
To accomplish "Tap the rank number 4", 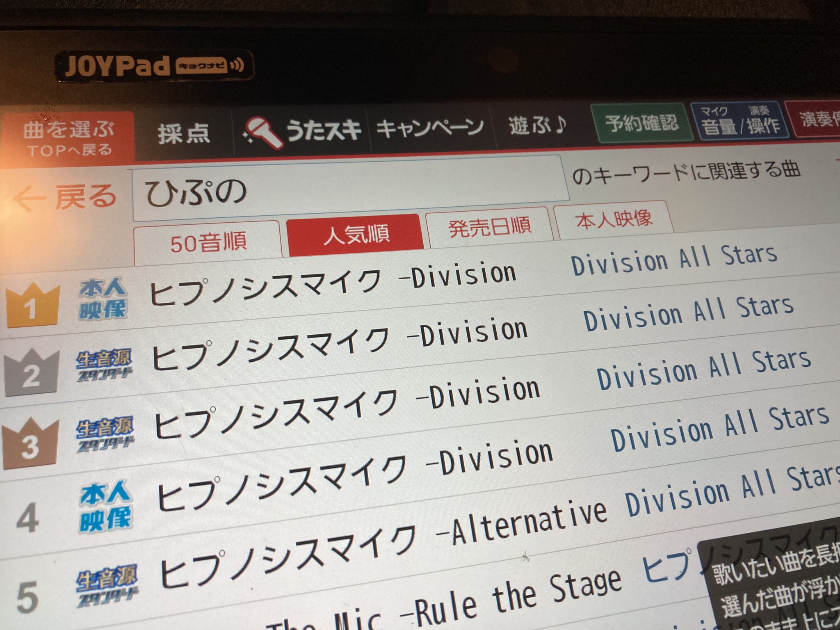I will (x=28, y=518).
